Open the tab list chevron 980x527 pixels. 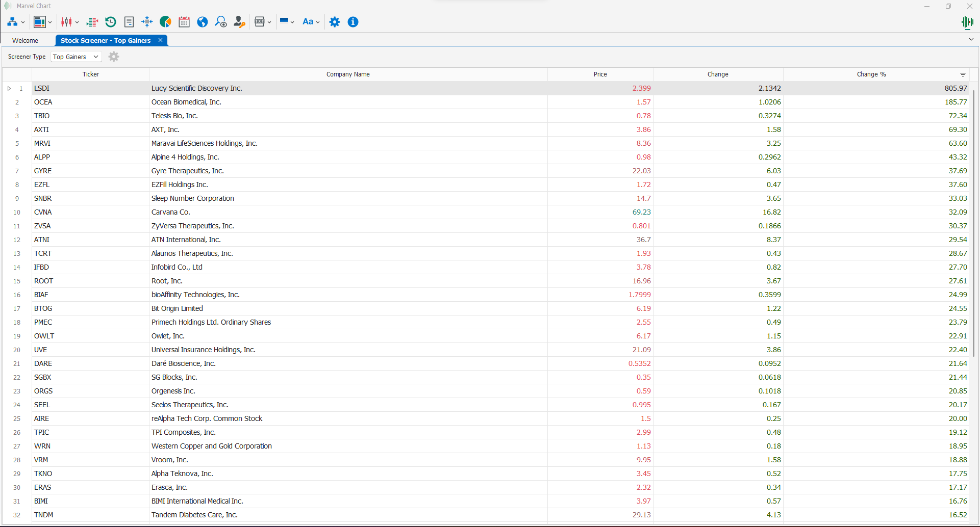coord(971,39)
